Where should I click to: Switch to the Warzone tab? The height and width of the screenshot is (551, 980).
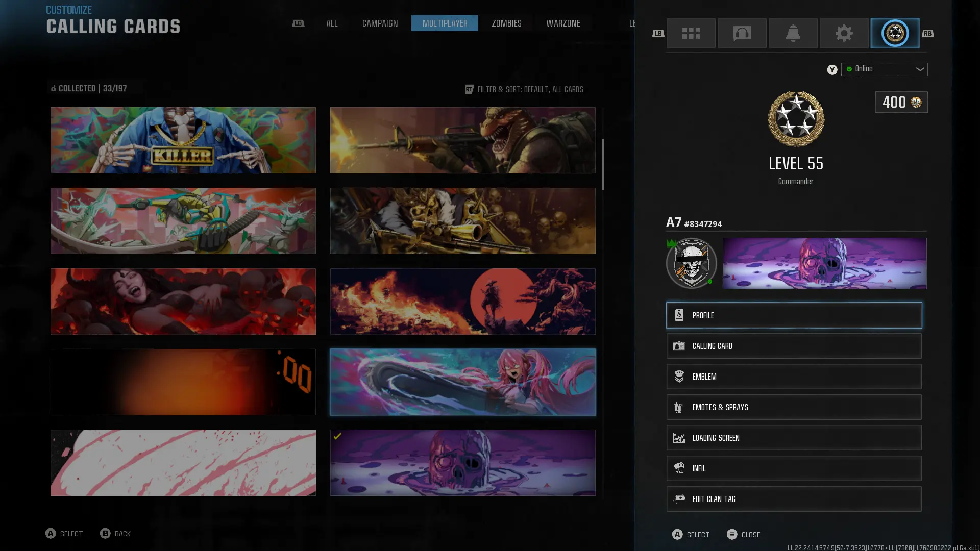563,23
